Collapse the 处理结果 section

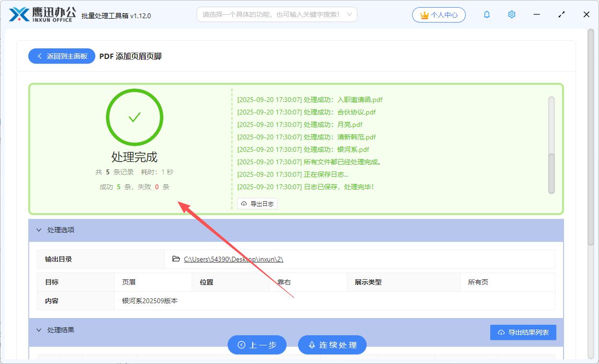coord(39,330)
